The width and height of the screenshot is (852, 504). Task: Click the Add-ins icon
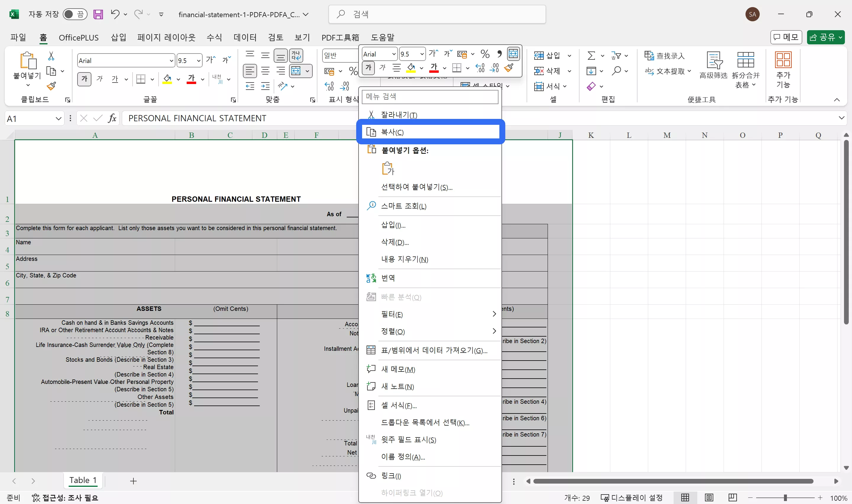coord(783,60)
